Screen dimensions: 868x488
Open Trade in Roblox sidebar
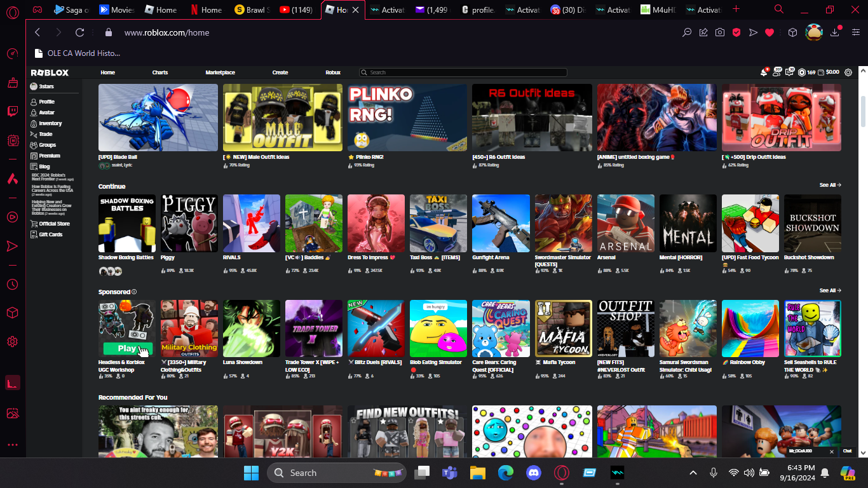pyautogui.click(x=41, y=134)
